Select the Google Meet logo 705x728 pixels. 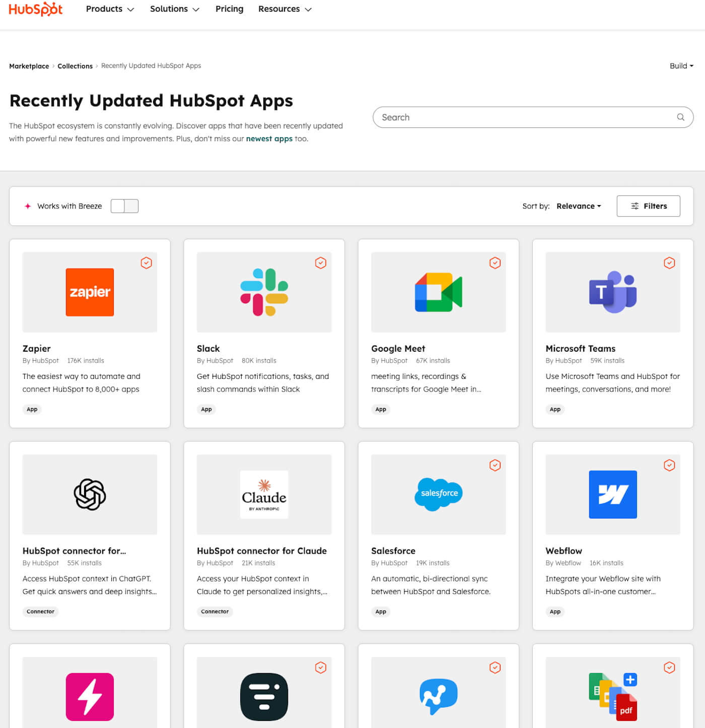tap(438, 292)
